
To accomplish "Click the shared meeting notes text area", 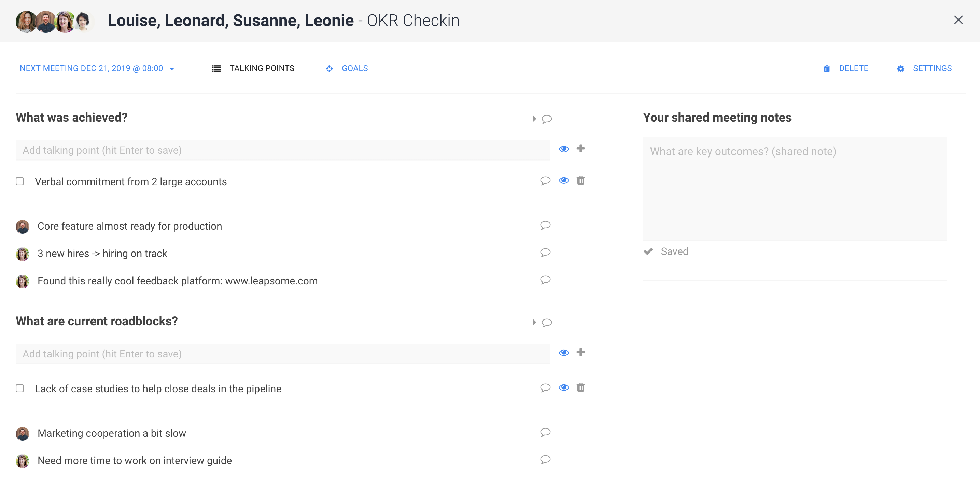I will pyautogui.click(x=795, y=189).
